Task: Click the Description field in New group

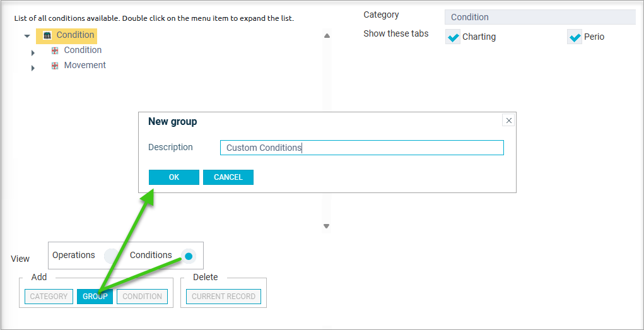Action: [x=362, y=148]
